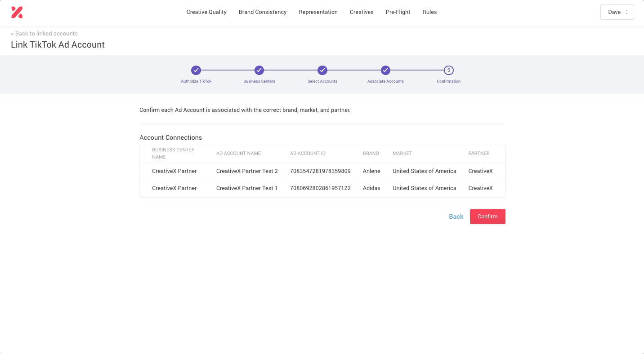Click the Confirm each Ad Account instruction text
The height and width of the screenshot is (354, 644).
click(x=245, y=110)
